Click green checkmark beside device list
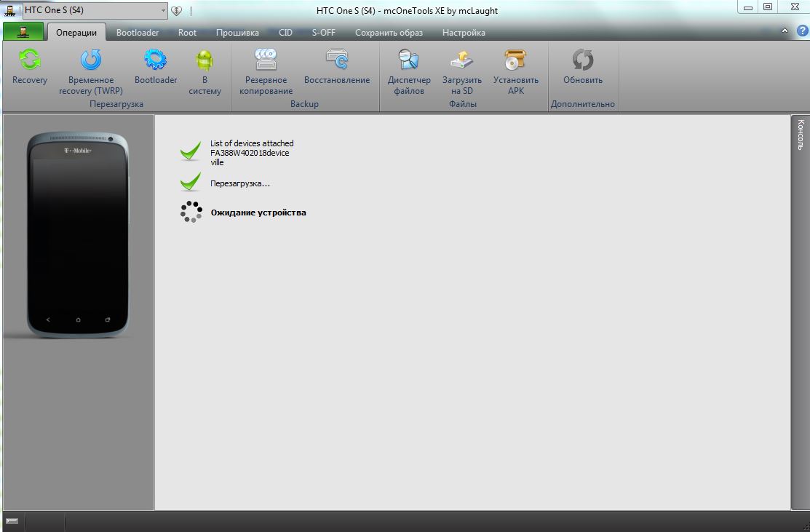This screenshot has height=532, width=810. click(x=191, y=151)
